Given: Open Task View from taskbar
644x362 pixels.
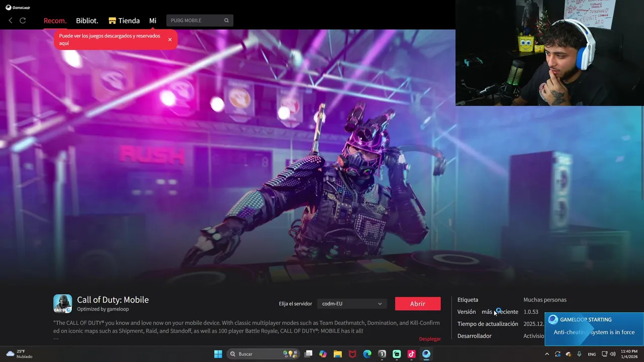Looking at the screenshot, I should 308,354.
